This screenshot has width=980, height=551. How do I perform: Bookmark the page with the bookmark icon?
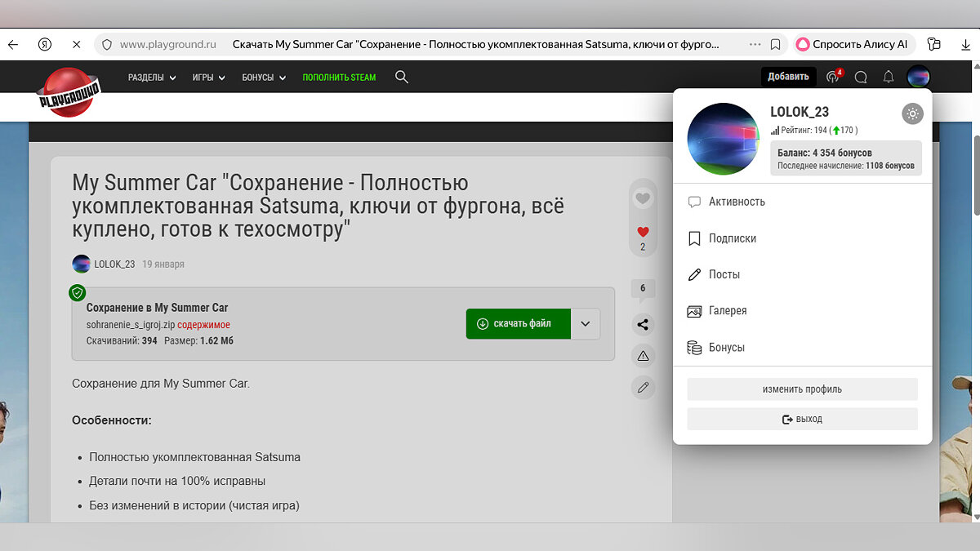776,44
